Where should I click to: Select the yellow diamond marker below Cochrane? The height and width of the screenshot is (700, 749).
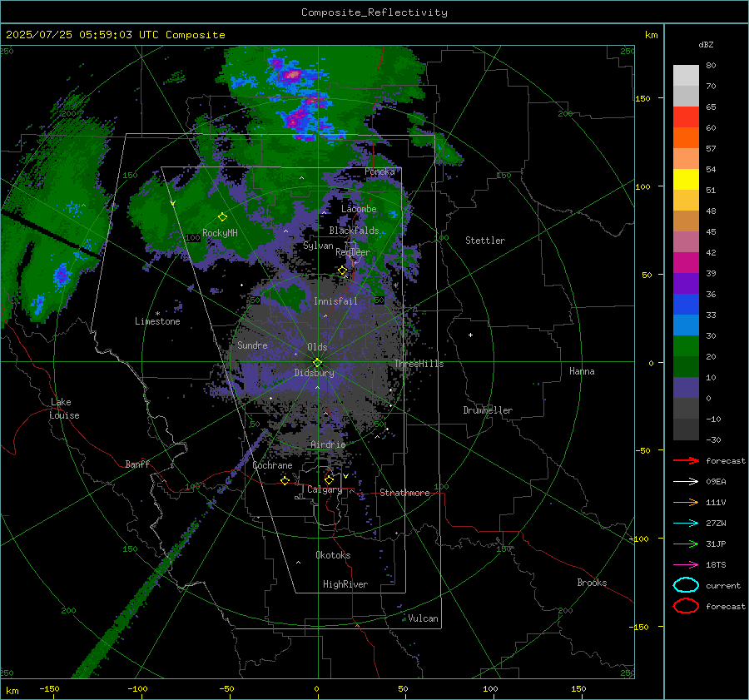point(285,480)
